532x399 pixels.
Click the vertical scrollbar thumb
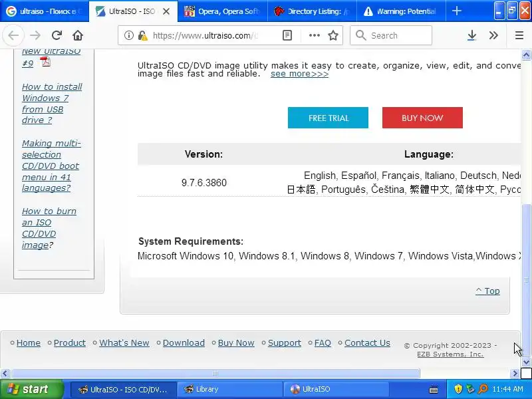pyautogui.click(x=526, y=280)
